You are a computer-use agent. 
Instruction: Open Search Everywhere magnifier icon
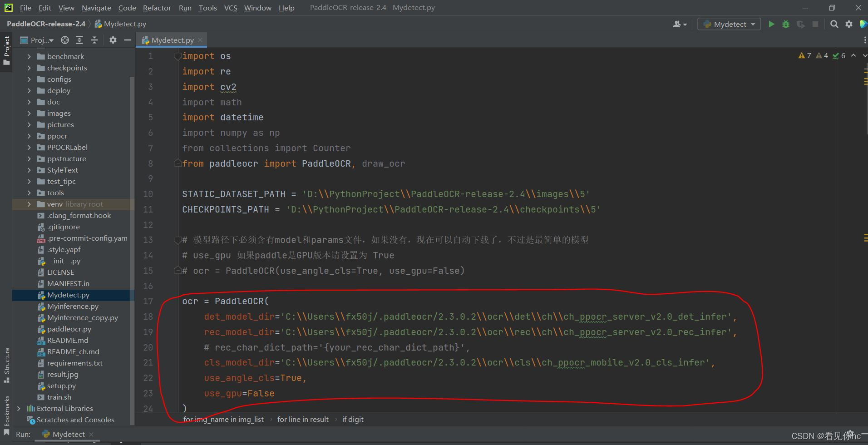pyautogui.click(x=834, y=24)
